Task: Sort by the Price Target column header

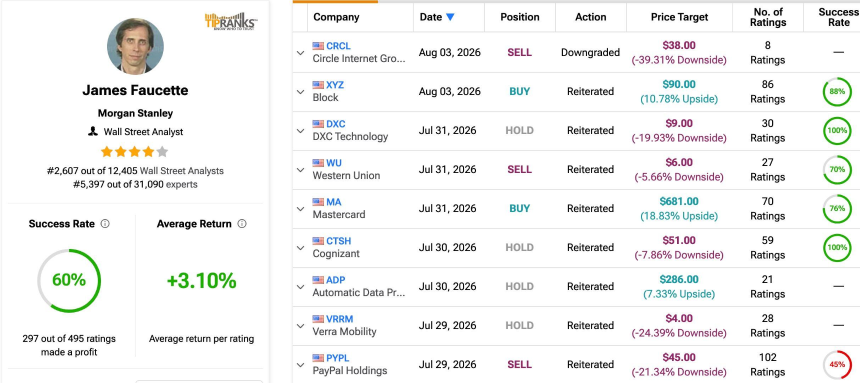Action: click(x=680, y=17)
